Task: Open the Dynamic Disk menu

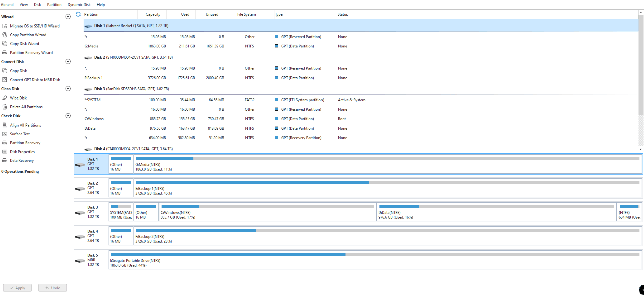Action: (79, 5)
